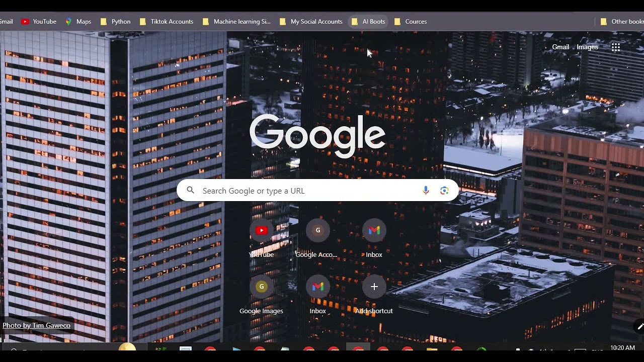This screenshot has width=644, height=362.
Task: Expand the Cources bookmarks folder
Action: 411,22
